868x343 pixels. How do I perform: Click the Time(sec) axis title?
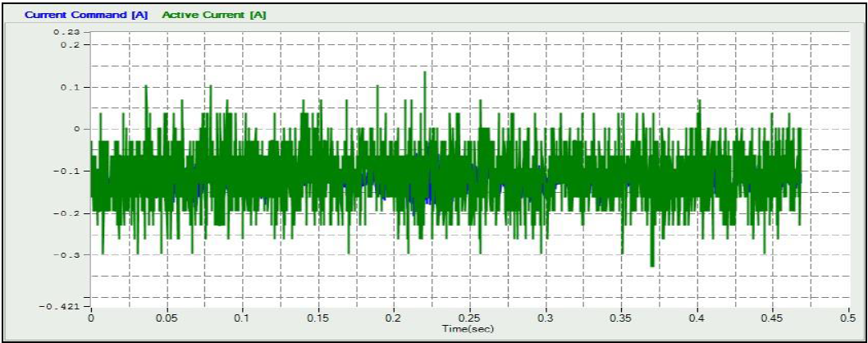pos(468,328)
